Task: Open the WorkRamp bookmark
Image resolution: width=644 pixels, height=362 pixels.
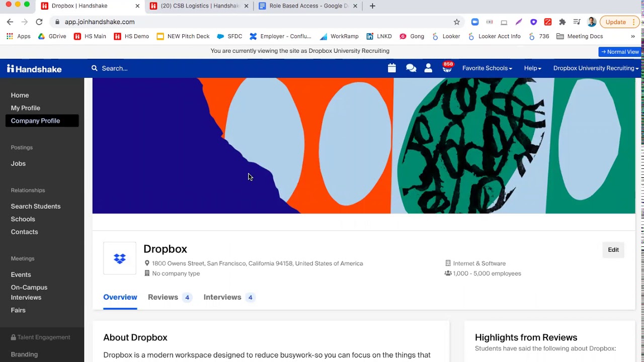Action: (339, 36)
